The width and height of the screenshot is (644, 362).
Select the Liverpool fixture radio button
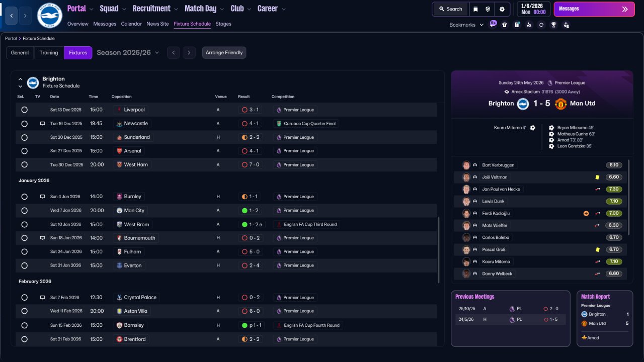pyautogui.click(x=24, y=110)
